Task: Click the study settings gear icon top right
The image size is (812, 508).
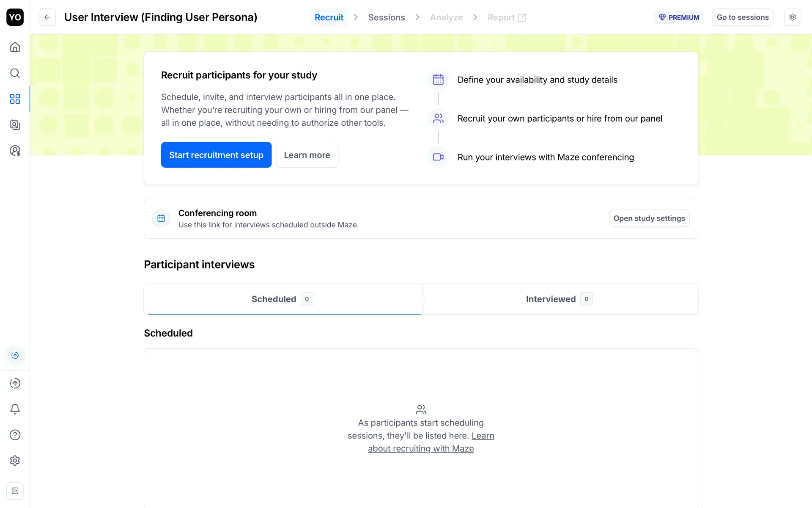Action: pos(792,17)
